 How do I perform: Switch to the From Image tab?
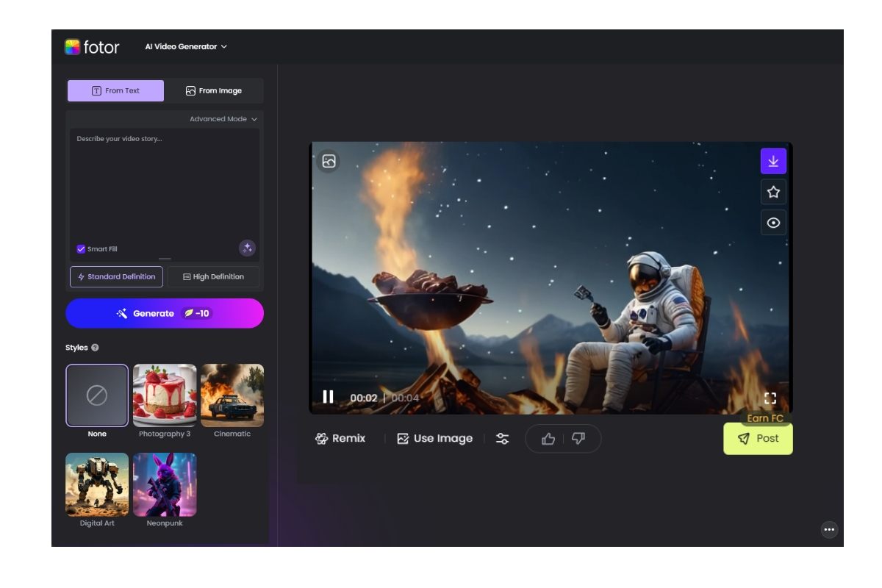[214, 90]
